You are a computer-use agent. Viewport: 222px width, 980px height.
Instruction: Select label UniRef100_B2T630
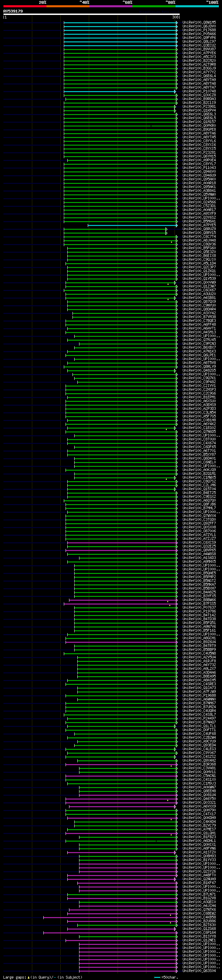click(199, 925)
